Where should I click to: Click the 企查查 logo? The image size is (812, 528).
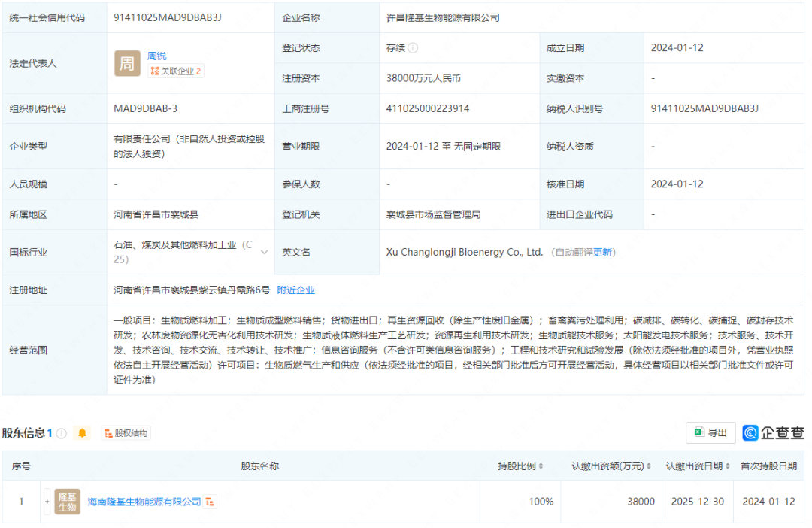(774, 432)
